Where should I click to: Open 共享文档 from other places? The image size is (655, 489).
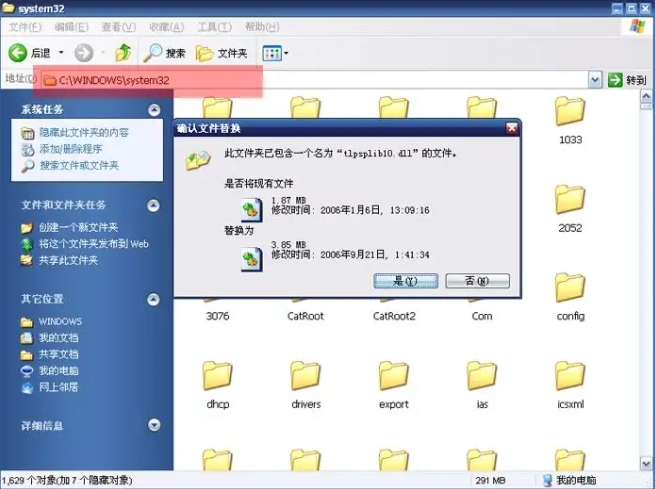coord(58,355)
